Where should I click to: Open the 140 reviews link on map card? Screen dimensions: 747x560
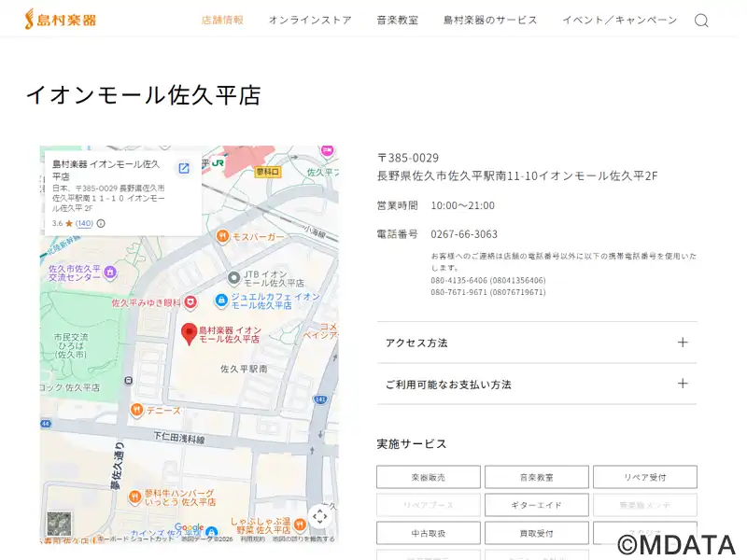(x=84, y=224)
